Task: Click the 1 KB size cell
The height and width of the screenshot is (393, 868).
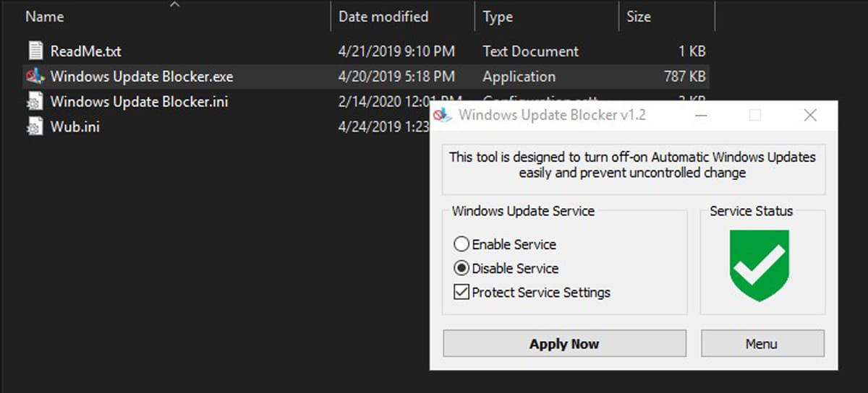Action: [692, 51]
